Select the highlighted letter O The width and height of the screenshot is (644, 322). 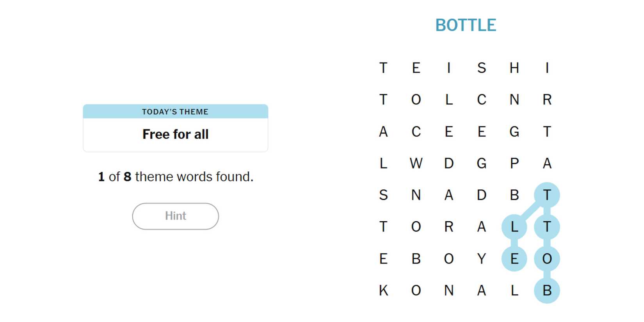pos(547,258)
